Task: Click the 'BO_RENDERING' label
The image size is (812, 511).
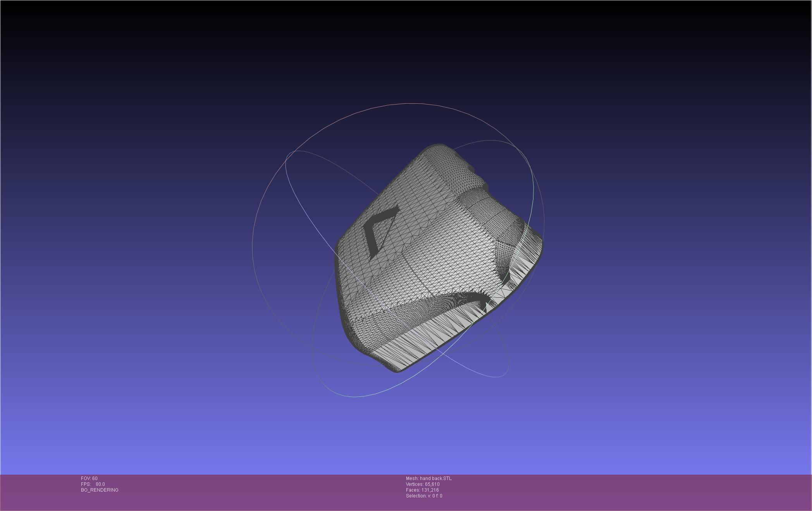Action: pyautogui.click(x=100, y=490)
